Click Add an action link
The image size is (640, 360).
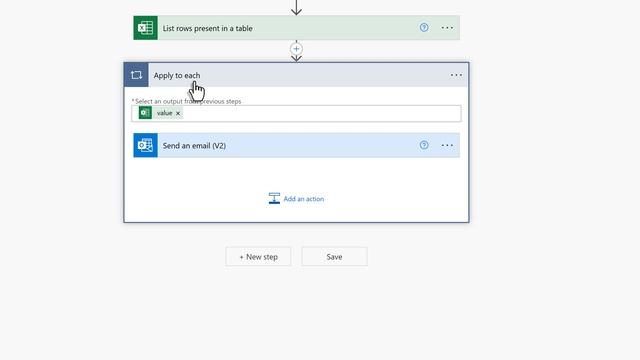click(x=304, y=199)
